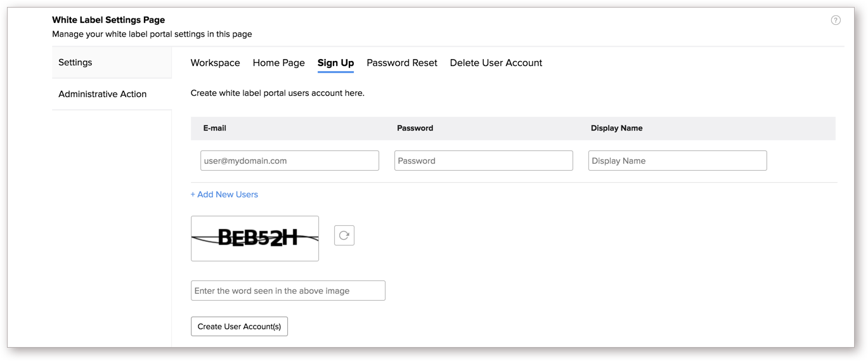Click the Display Name column header
Viewport: 868px width, 361px height.
click(x=616, y=128)
